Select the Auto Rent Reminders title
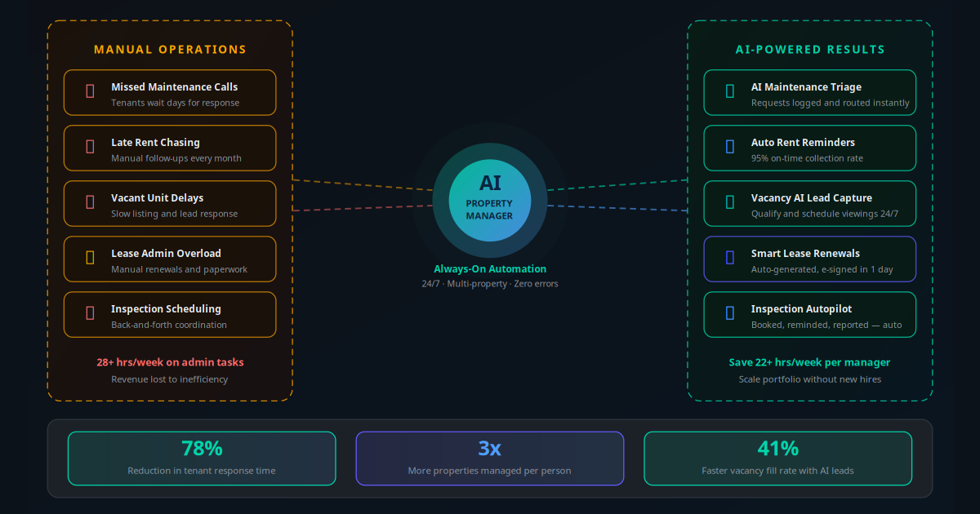Image resolution: width=980 pixels, height=514 pixels. pos(803,142)
